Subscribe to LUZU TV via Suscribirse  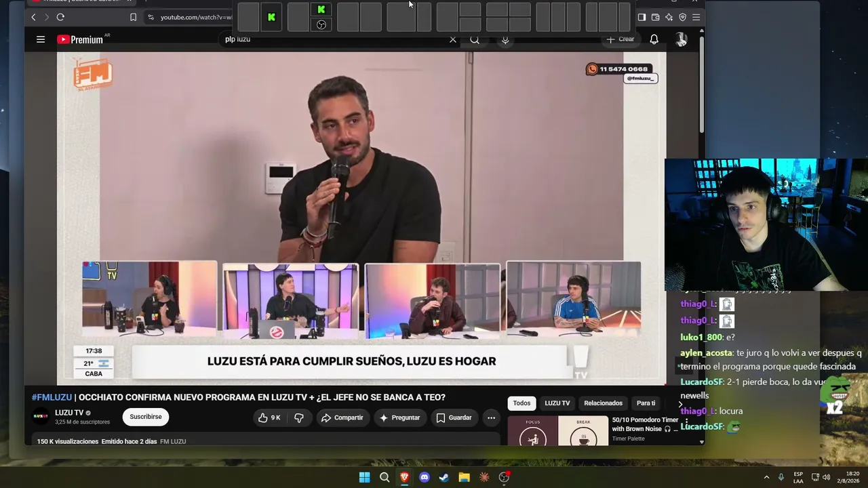[x=146, y=417]
